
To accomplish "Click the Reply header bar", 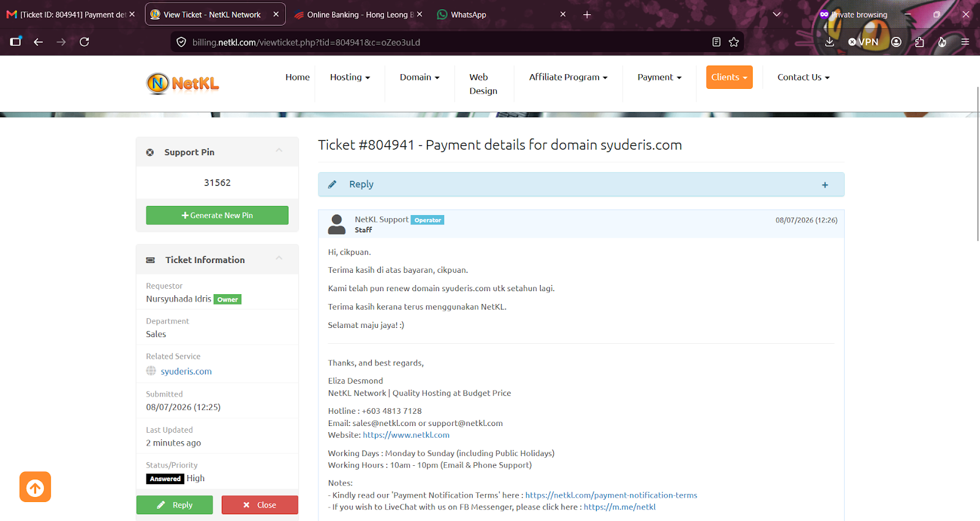I will tap(581, 184).
